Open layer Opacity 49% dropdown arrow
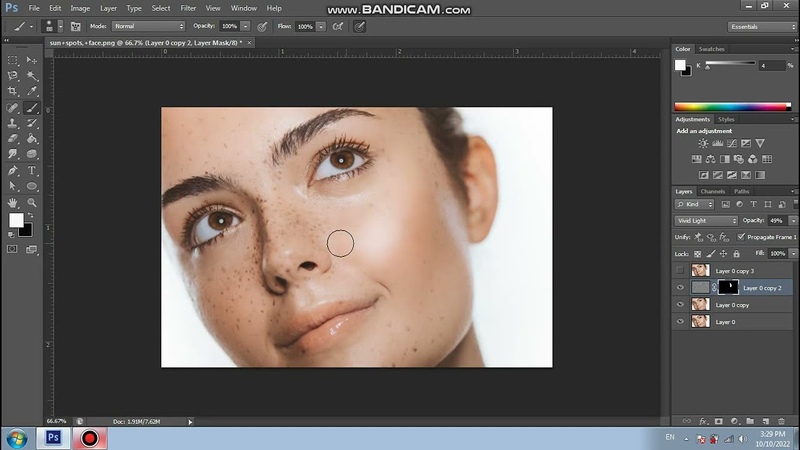 [793, 220]
